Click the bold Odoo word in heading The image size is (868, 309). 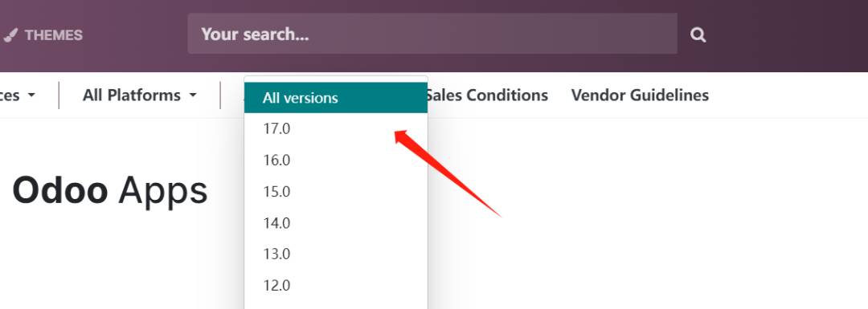pyautogui.click(x=59, y=191)
